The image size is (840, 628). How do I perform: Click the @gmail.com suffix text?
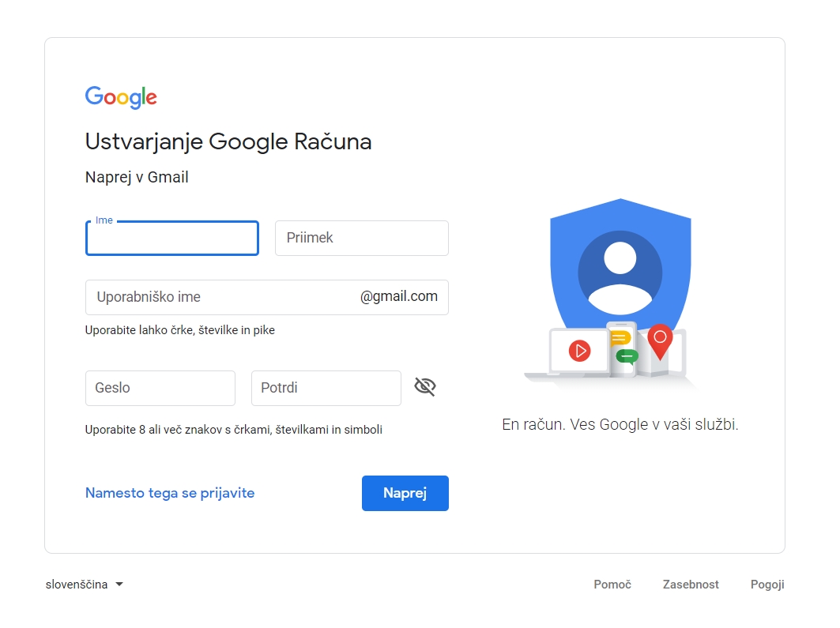coord(399,297)
